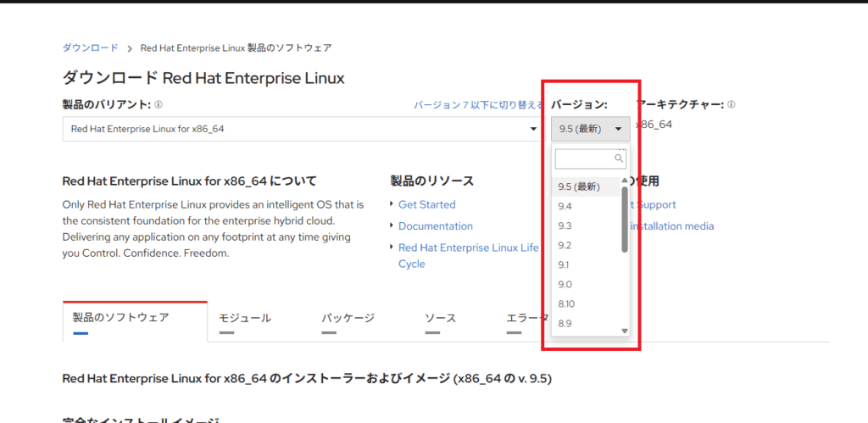
Task: Click info icon next to アーキテクチャー
Action: [732, 104]
